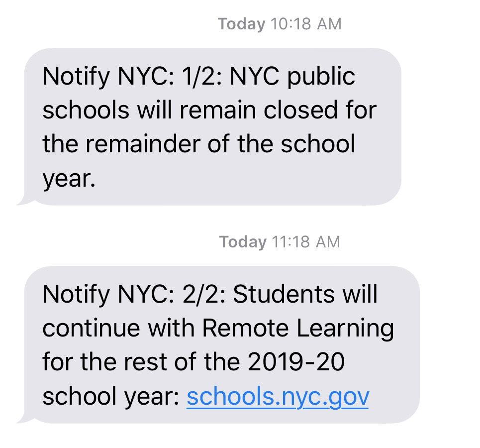Click the words "NYC public" in first message
The image size is (480, 448).
click(292, 77)
